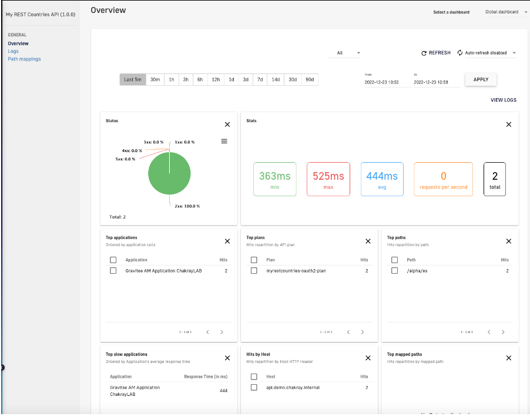Click previous page arrow in Top paths panel
This screenshot has height=420, width=530.
coord(488,332)
